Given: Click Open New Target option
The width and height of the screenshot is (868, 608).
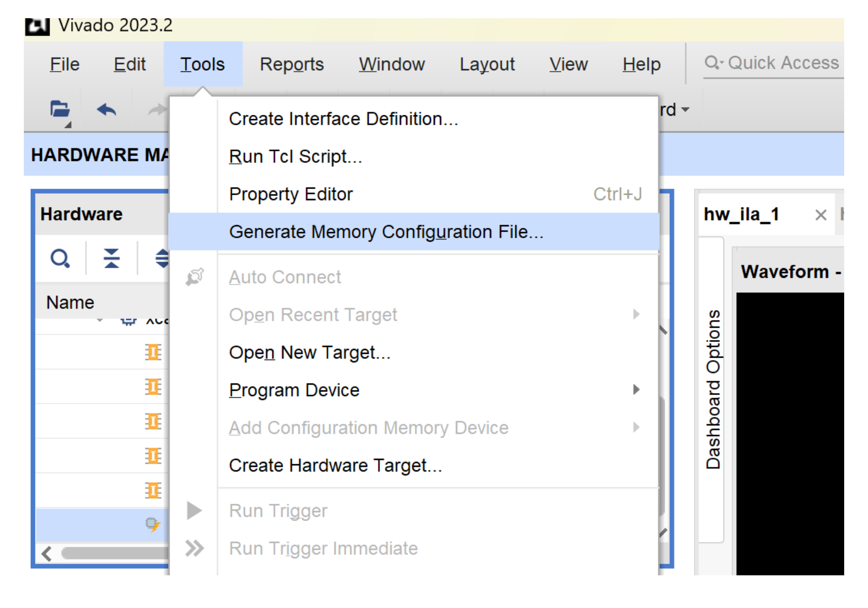Looking at the screenshot, I should click(309, 353).
